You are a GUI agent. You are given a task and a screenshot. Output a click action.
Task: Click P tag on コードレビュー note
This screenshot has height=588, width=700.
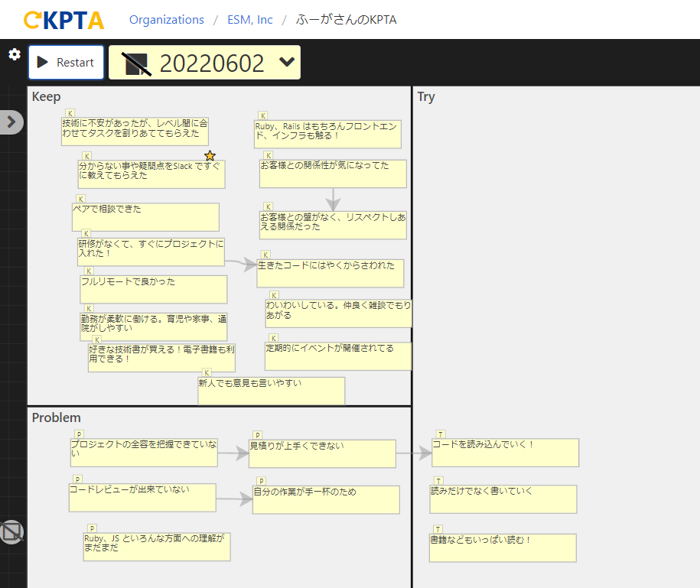coord(78,479)
